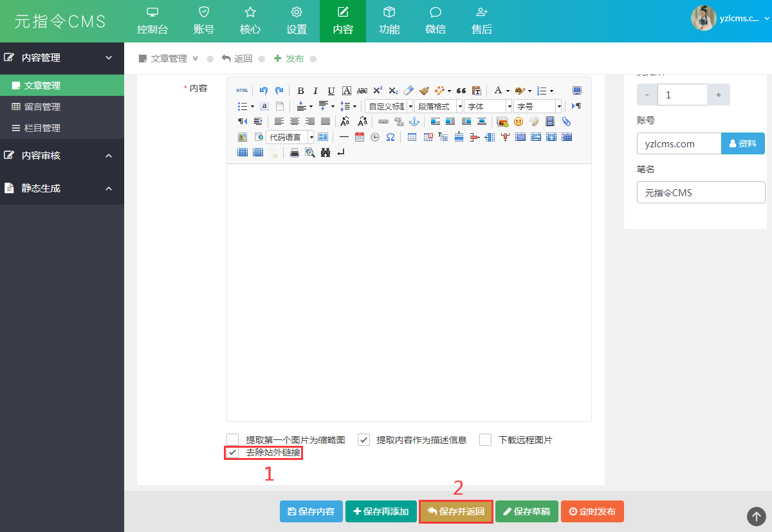
Task: Check 提取第一个图片为缩略图 option
Action: [233, 440]
